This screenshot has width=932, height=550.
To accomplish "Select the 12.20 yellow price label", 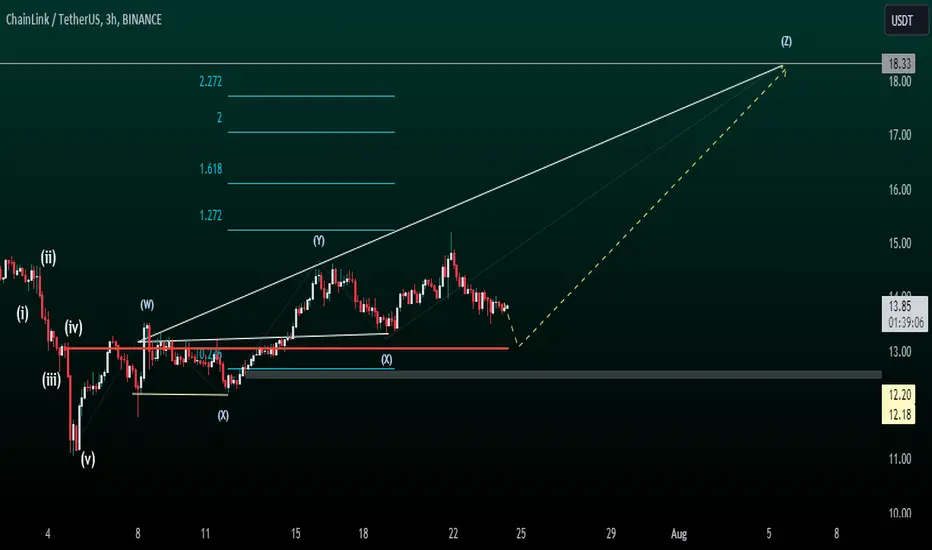I will (898, 395).
